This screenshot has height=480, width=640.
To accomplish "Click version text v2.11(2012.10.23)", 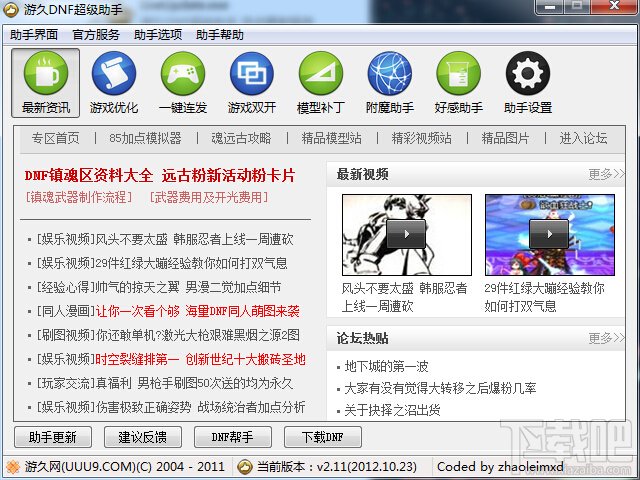I will coord(367,467).
